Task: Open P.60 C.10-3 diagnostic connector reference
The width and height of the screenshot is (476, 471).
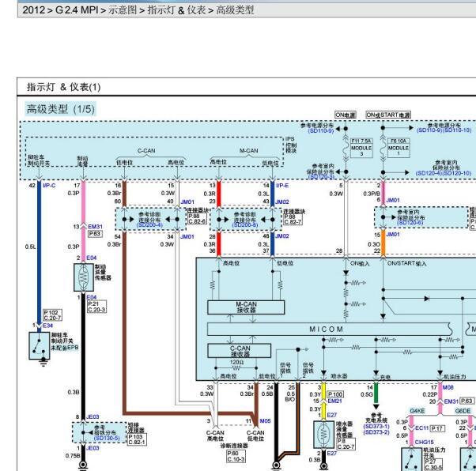Action: click(x=236, y=457)
